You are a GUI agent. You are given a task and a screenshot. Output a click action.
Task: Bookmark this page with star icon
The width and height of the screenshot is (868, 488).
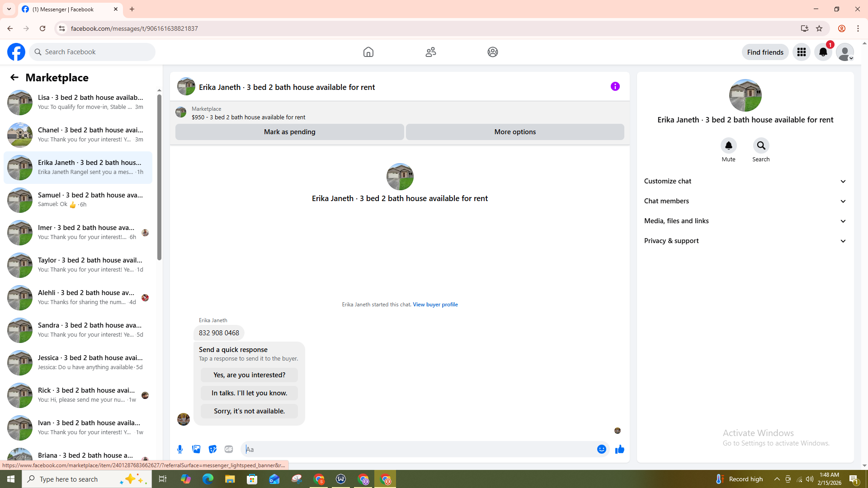[x=819, y=28]
